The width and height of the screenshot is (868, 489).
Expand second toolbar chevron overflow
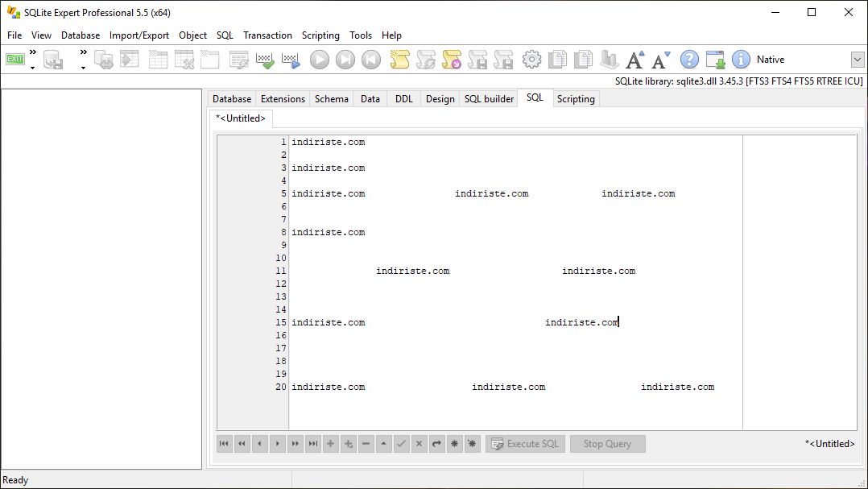point(84,52)
